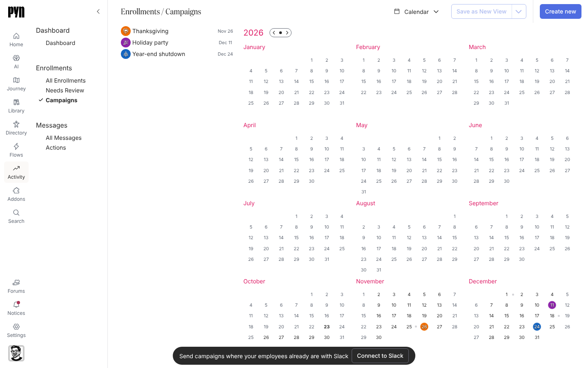Go to the Journey section
588x368 pixels.
[x=16, y=84]
